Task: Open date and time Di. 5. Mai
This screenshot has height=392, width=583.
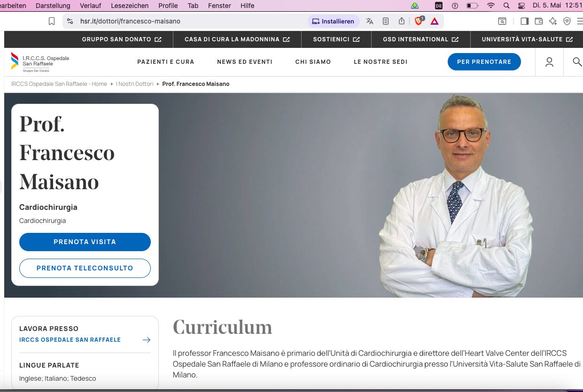Action: pos(558,6)
